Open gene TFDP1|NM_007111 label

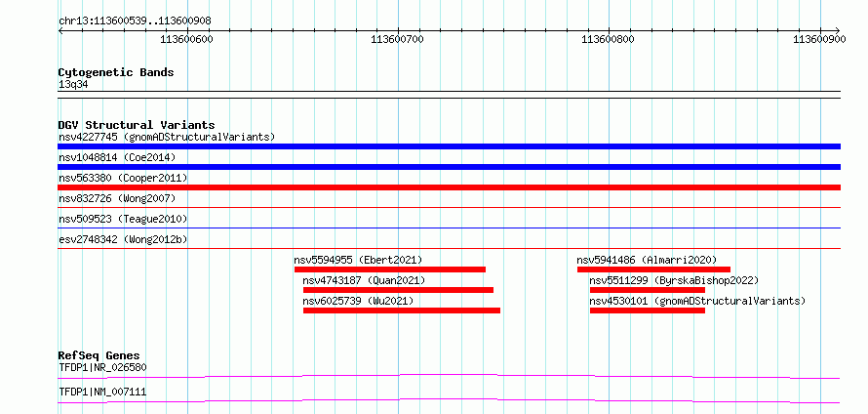(x=102, y=392)
